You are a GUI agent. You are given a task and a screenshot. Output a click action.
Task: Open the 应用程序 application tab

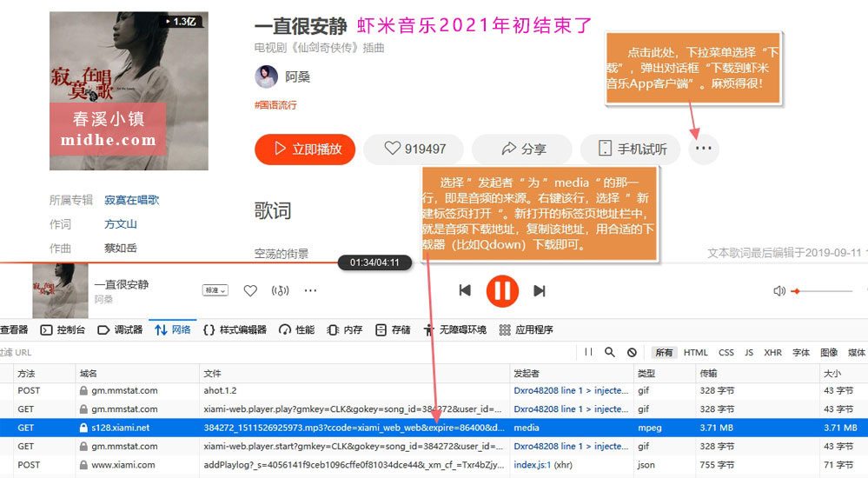coord(526,330)
